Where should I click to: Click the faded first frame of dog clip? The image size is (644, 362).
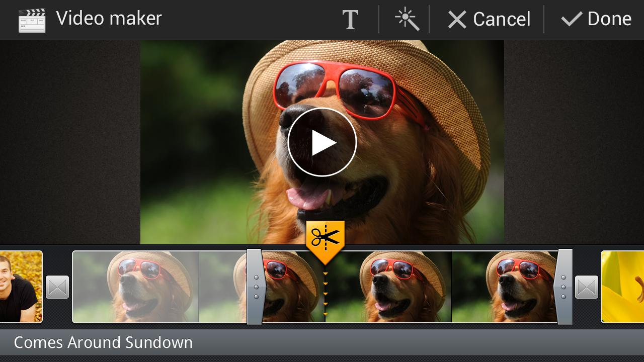tap(136, 287)
